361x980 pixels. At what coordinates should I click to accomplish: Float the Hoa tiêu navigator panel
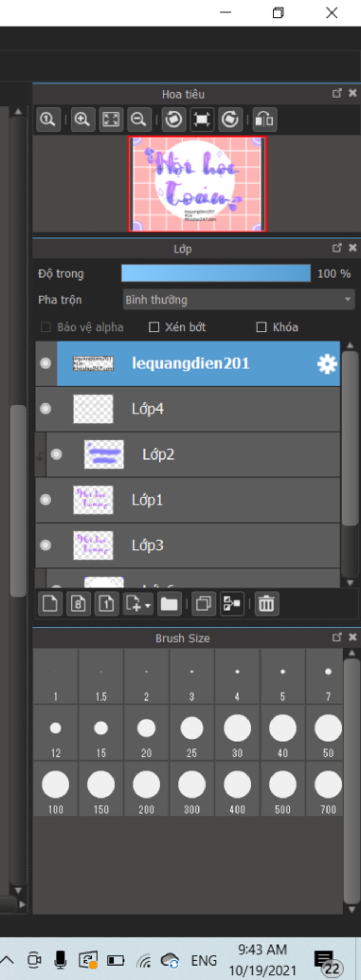(x=337, y=93)
